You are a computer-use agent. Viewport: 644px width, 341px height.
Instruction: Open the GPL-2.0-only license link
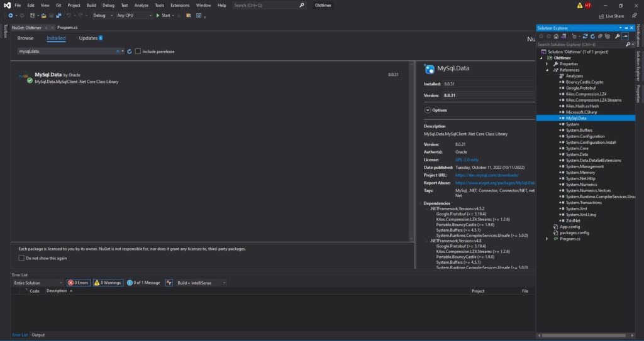(x=467, y=160)
